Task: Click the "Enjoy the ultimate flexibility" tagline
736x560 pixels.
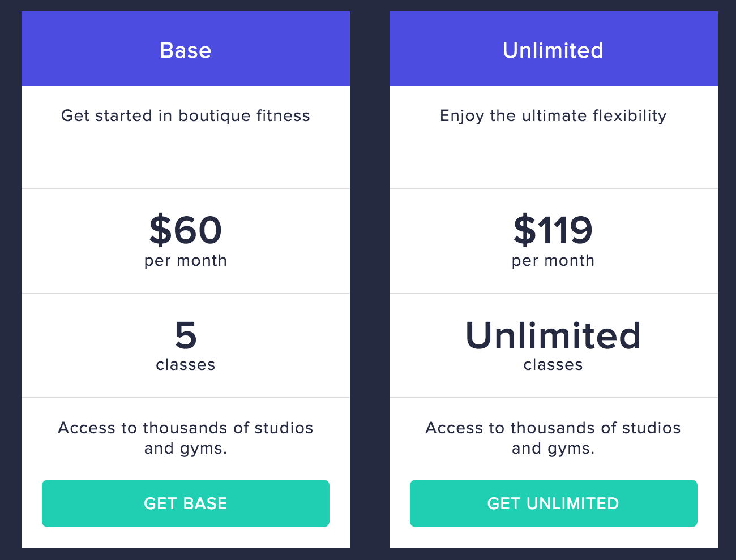Action: click(x=553, y=116)
